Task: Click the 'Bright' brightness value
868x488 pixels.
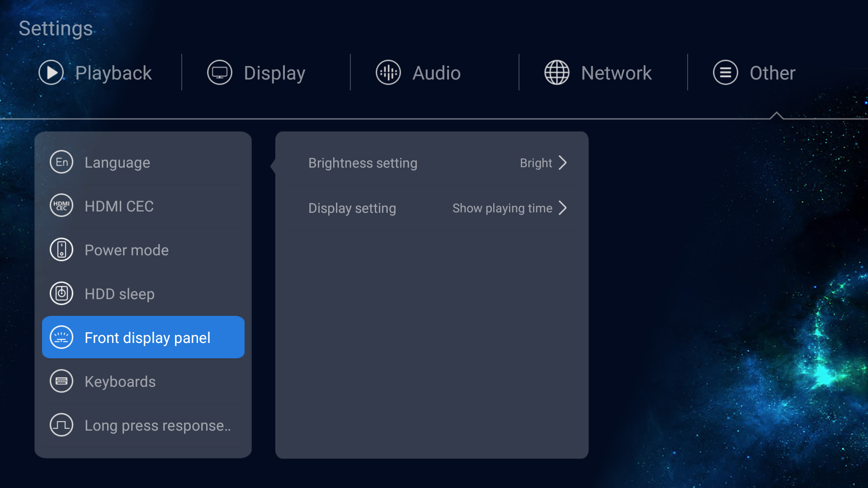Action: point(536,163)
